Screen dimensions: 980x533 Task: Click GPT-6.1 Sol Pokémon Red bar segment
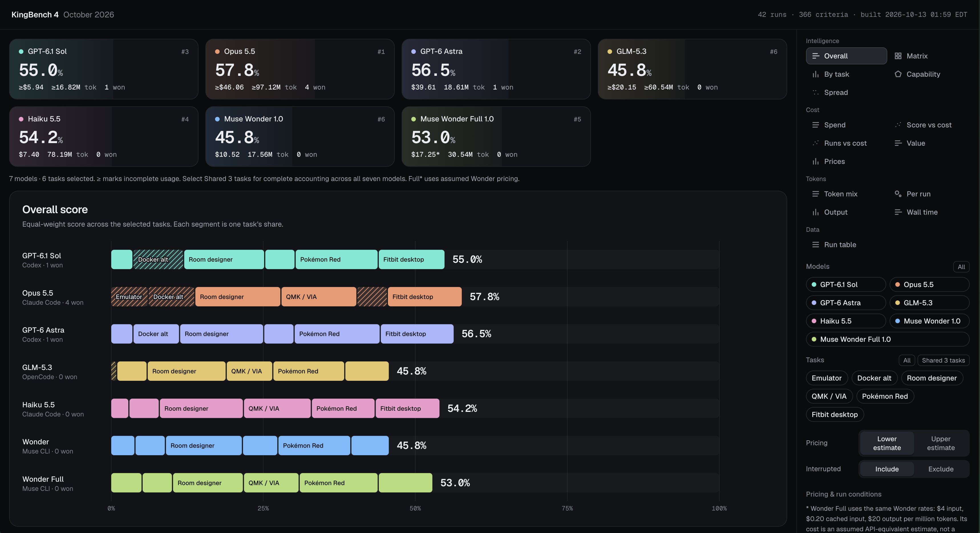click(x=336, y=259)
